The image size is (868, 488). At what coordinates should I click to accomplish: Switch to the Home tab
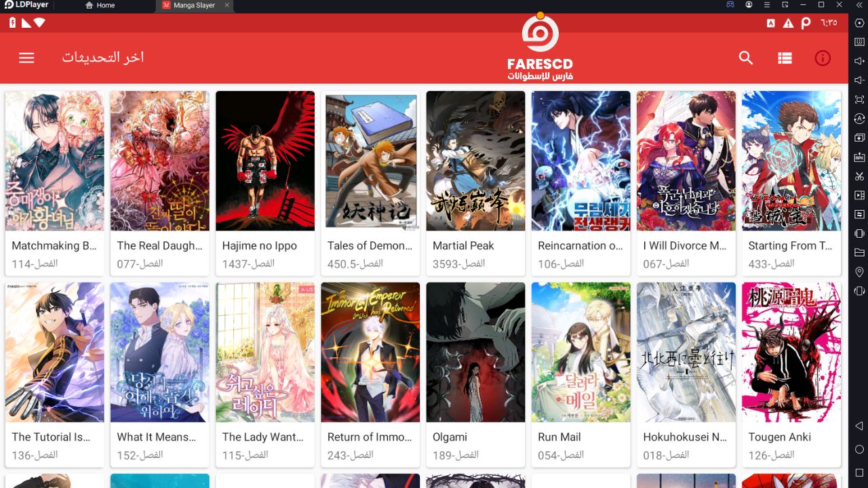point(100,5)
